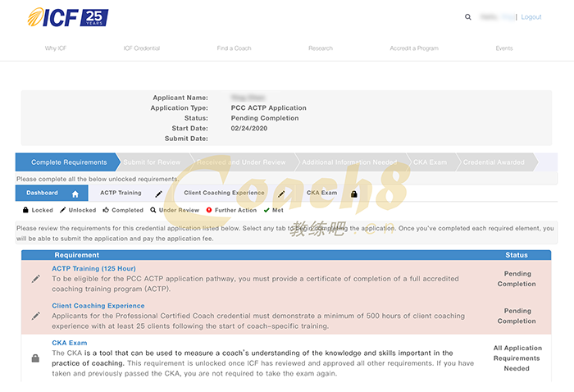Click the home icon on Dashboard tab
This screenshot has width=574, height=392.
point(75,194)
